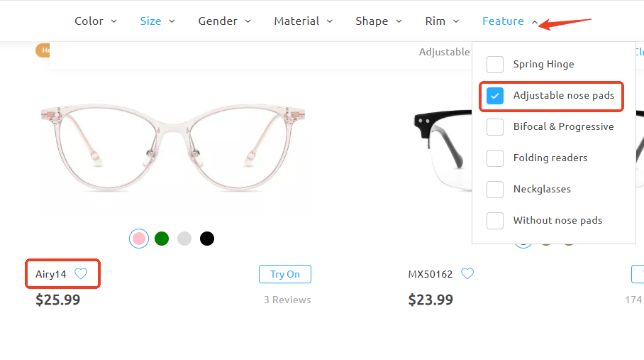Image resolution: width=644 pixels, height=360 pixels.
Task: Click Try On for Airy14
Action: [x=285, y=274]
